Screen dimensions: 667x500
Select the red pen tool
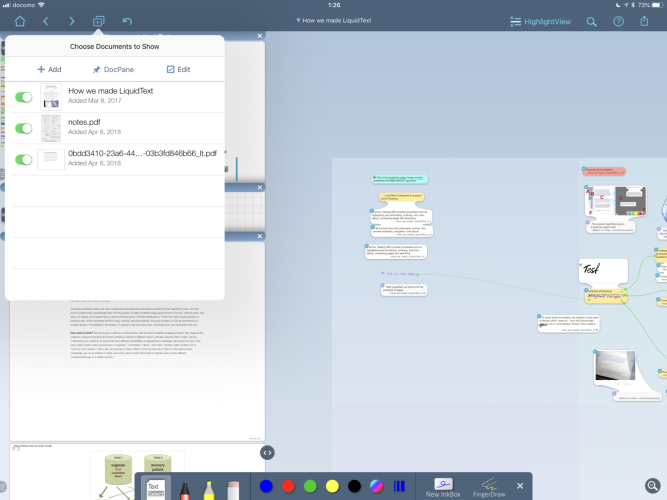coord(184,487)
